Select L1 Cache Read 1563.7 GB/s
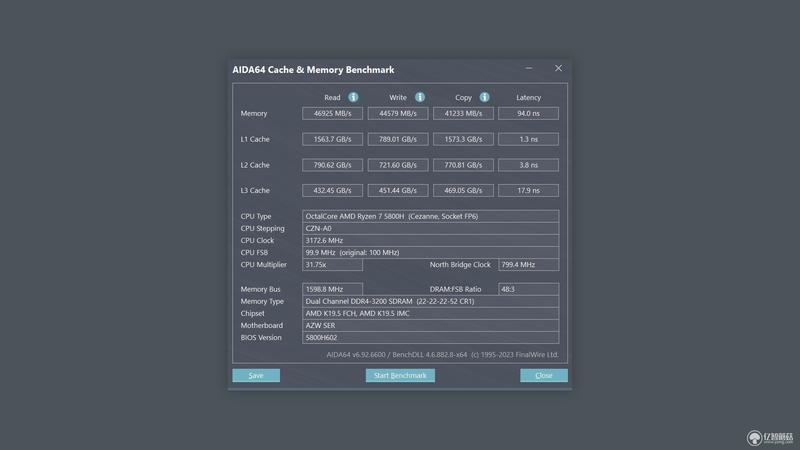 pyautogui.click(x=333, y=139)
